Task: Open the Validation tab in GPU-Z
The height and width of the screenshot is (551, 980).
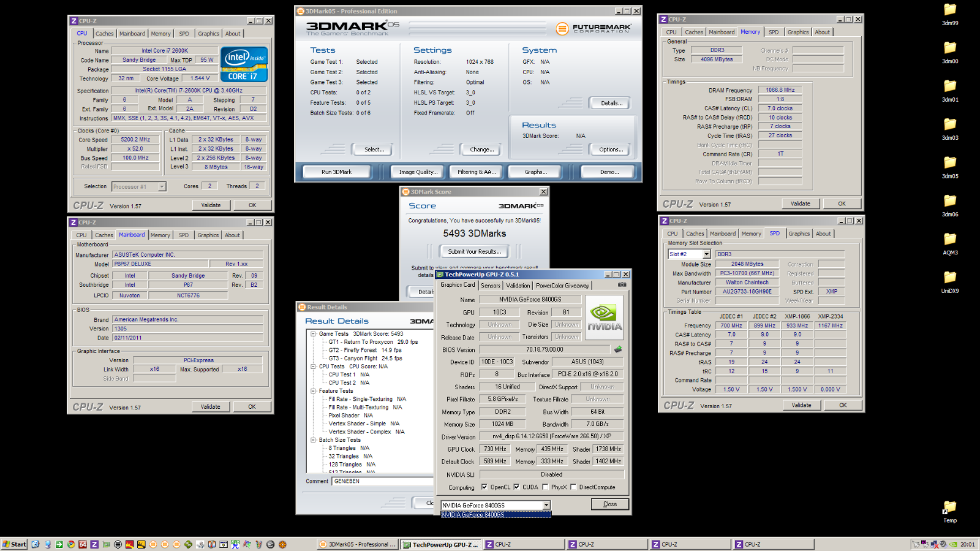Action: (518, 286)
